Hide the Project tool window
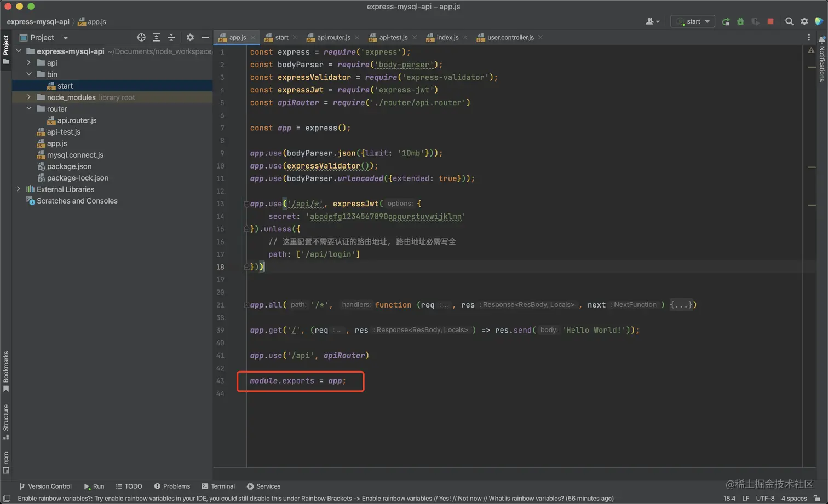Image resolution: width=828 pixels, height=504 pixels. click(205, 38)
